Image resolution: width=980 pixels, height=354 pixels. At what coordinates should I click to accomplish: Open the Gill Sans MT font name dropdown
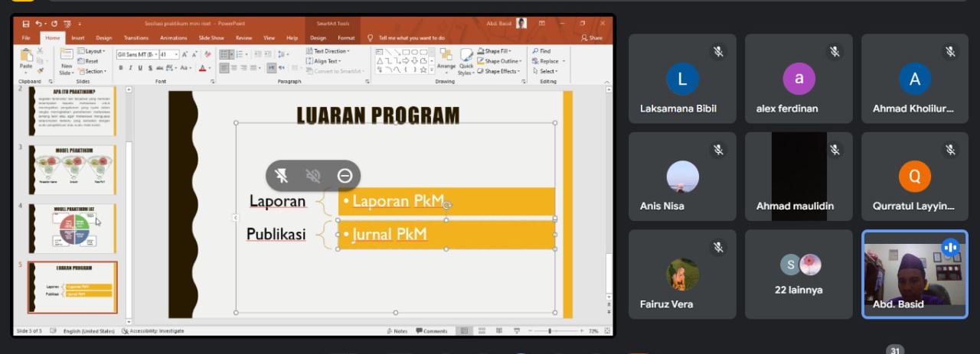point(136,54)
